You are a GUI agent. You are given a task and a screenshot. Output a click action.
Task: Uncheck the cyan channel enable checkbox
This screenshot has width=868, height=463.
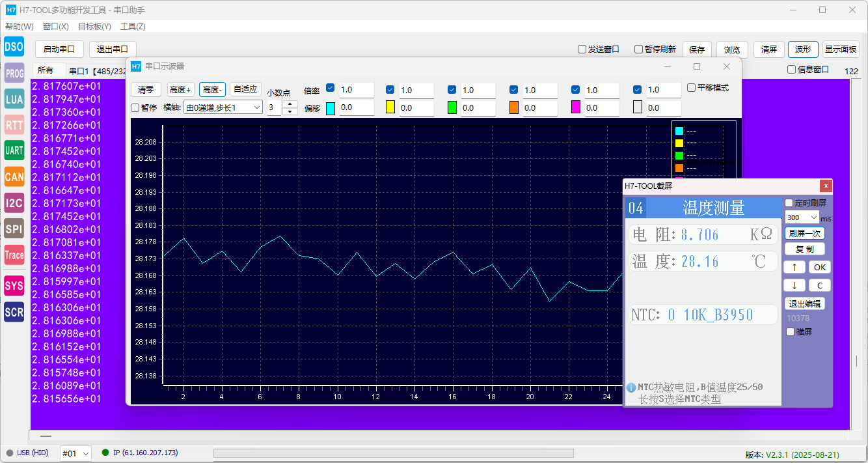click(331, 89)
